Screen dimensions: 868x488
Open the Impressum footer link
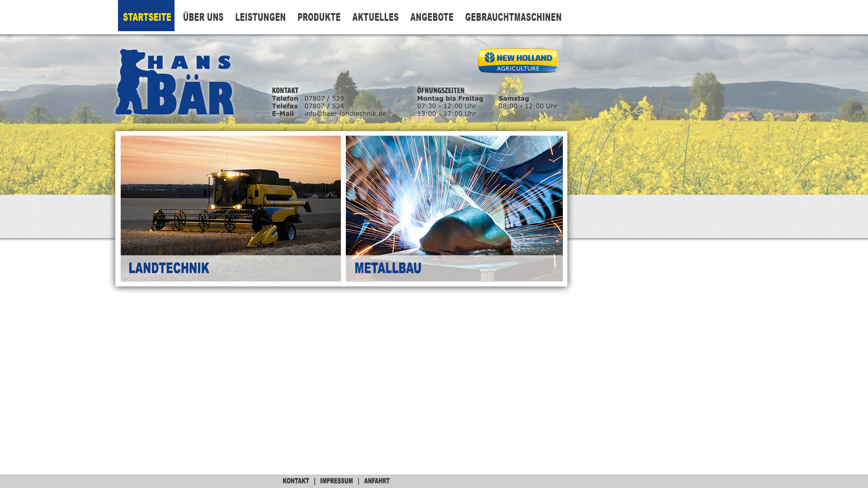336,481
